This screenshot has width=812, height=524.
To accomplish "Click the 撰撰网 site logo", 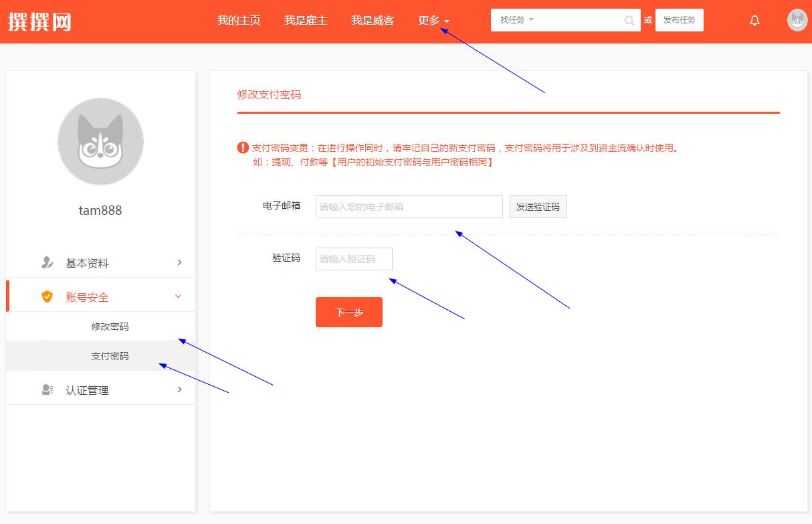I will tap(40, 21).
